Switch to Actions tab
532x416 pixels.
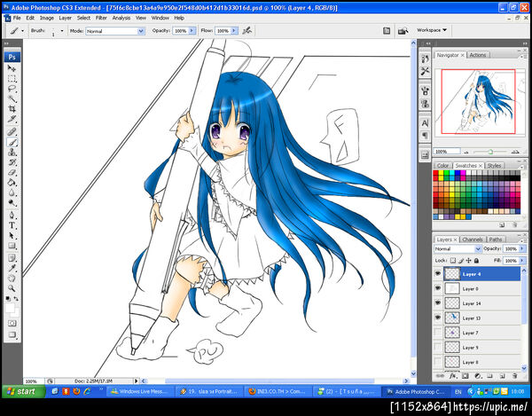[478, 55]
